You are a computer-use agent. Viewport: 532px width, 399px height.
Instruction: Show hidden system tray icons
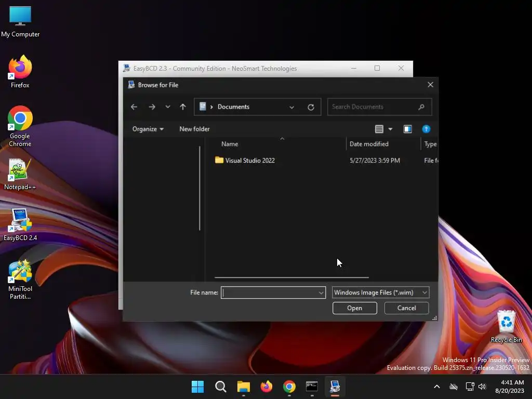coord(437,387)
